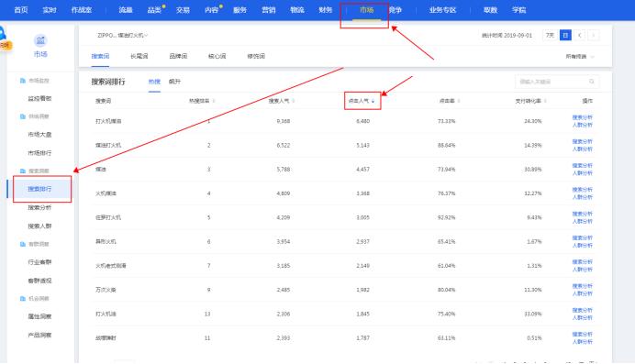Select the 7天 time range button

[x=550, y=36]
